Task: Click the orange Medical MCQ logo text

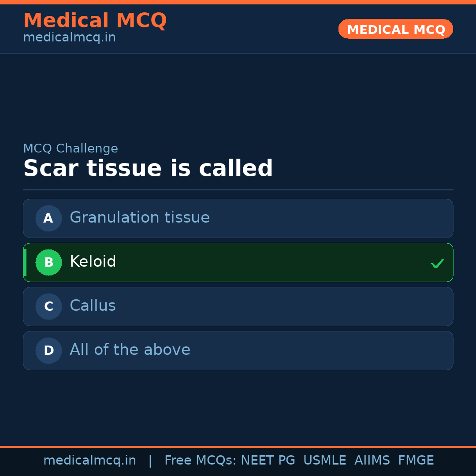Action: [95, 20]
